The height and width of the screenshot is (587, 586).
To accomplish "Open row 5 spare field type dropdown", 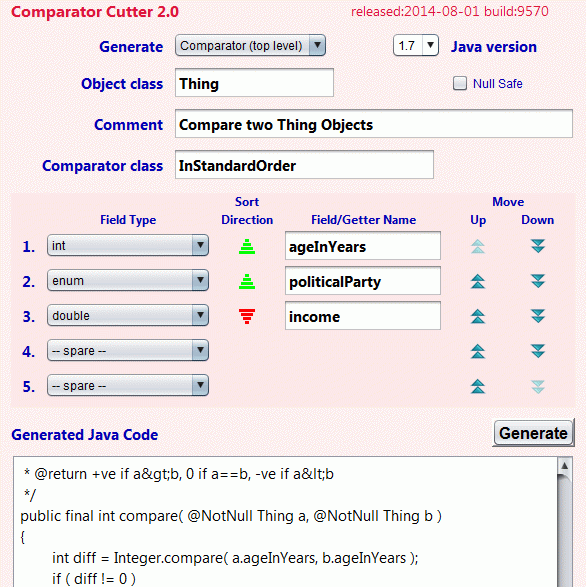I will pos(128,385).
